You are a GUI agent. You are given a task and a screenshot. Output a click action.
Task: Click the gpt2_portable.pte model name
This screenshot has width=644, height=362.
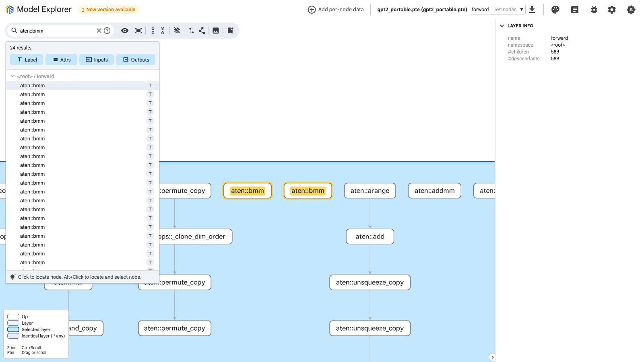422,10
